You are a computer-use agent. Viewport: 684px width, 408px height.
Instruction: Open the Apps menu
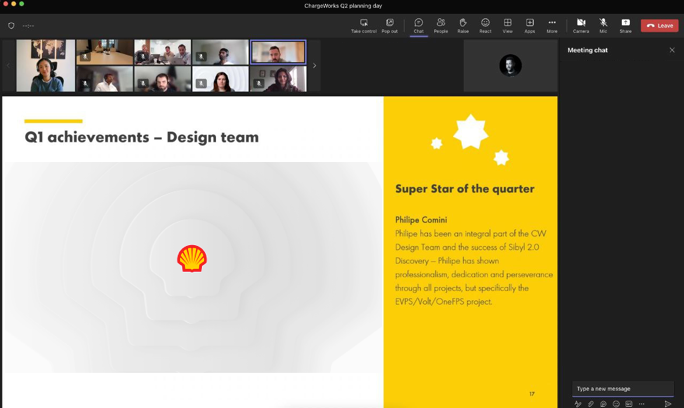pos(529,25)
